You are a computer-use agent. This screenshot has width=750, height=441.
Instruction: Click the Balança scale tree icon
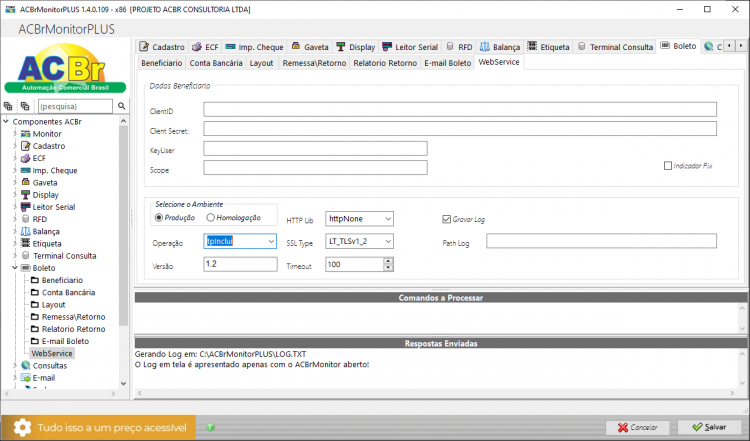(x=25, y=231)
